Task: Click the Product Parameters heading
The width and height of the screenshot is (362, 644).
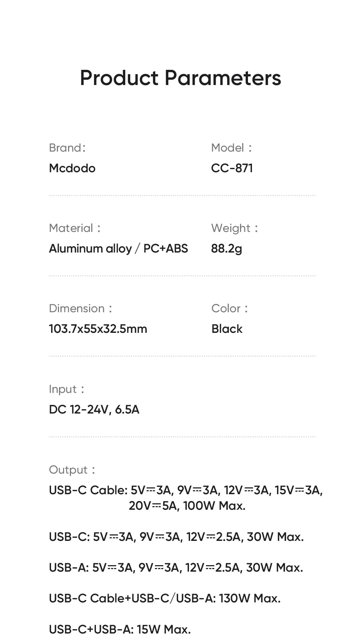Action: (180, 78)
